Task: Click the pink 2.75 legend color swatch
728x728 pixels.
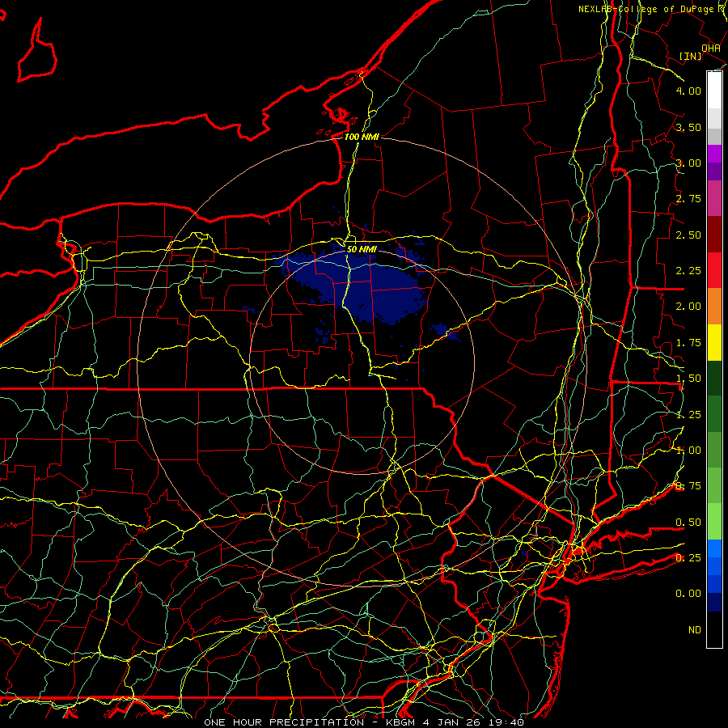Action: point(714,198)
